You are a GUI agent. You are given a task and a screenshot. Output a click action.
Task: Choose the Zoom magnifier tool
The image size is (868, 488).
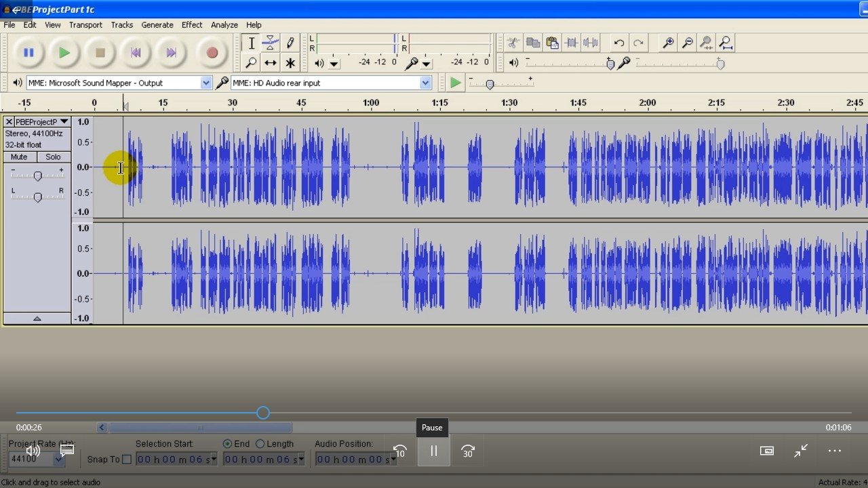click(251, 63)
